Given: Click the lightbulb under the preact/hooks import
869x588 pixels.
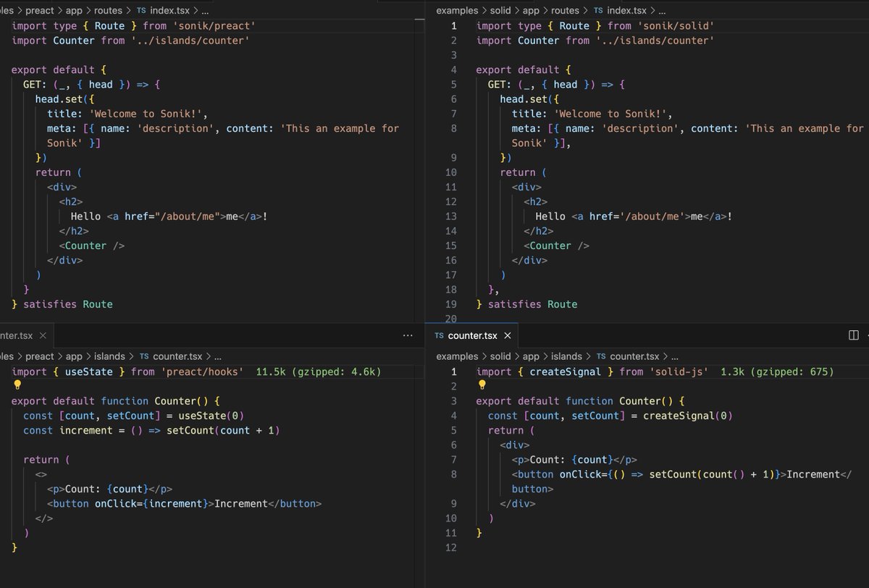Looking at the screenshot, I should 18,385.
